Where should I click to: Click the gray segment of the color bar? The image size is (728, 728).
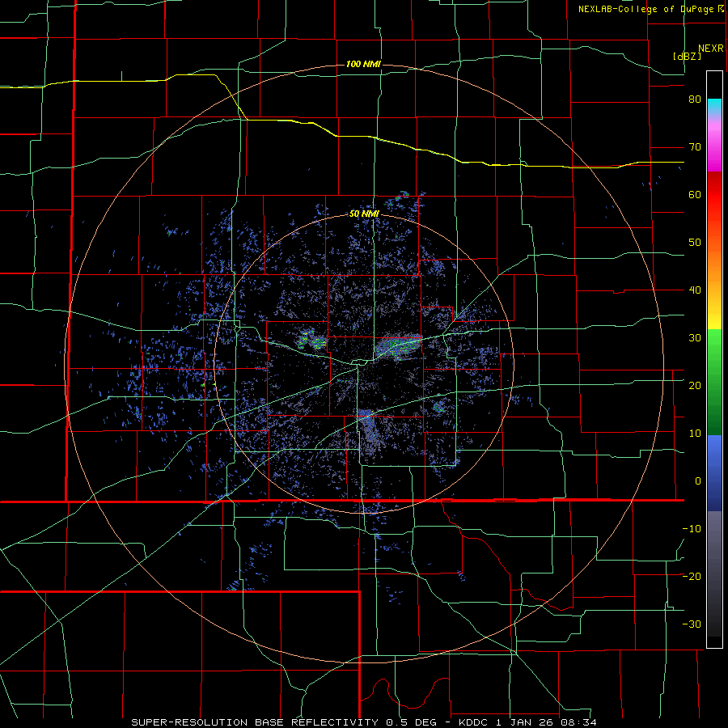click(714, 574)
